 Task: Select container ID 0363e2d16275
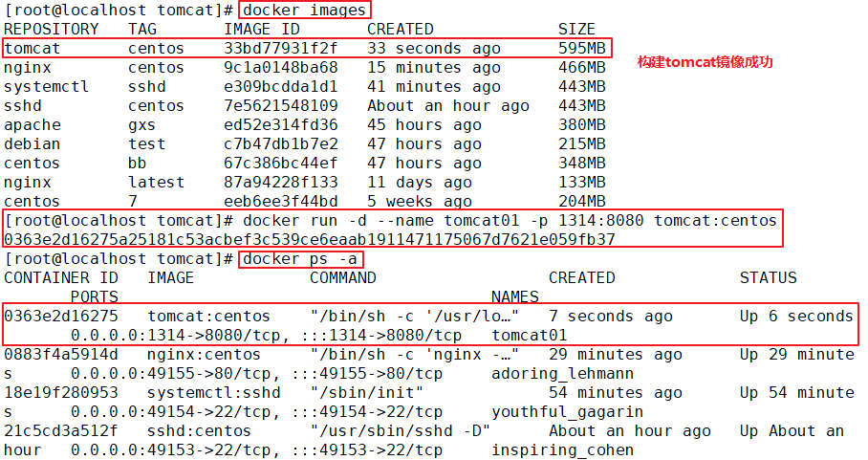pyautogui.click(x=61, y=317)
